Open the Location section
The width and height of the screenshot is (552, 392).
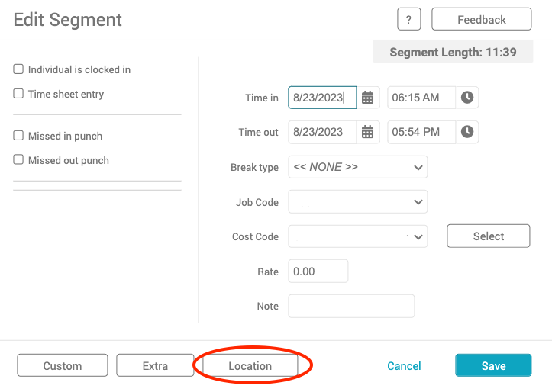[250, 366]
